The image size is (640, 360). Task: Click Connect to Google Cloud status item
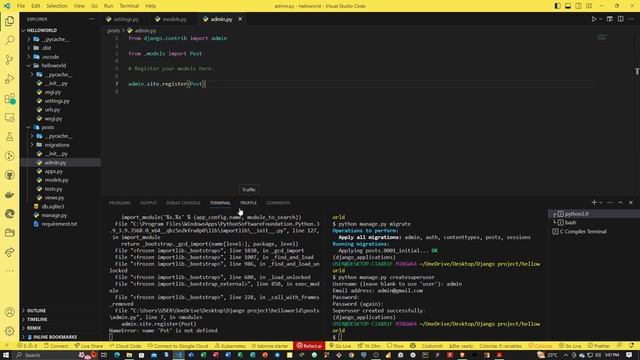[178, 346]
